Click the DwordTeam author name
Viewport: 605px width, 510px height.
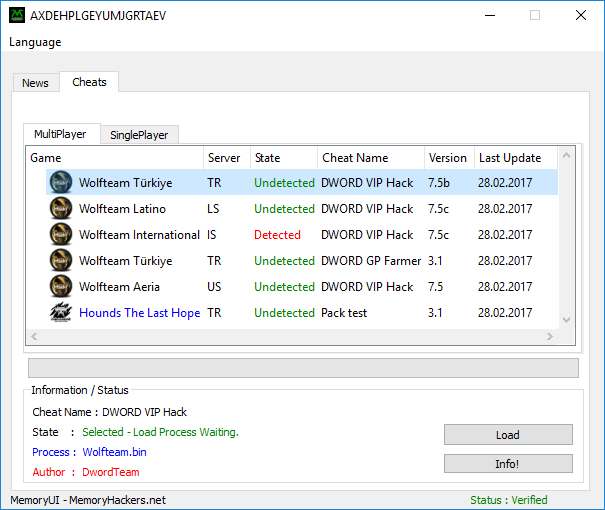click(x=111, y=472)
